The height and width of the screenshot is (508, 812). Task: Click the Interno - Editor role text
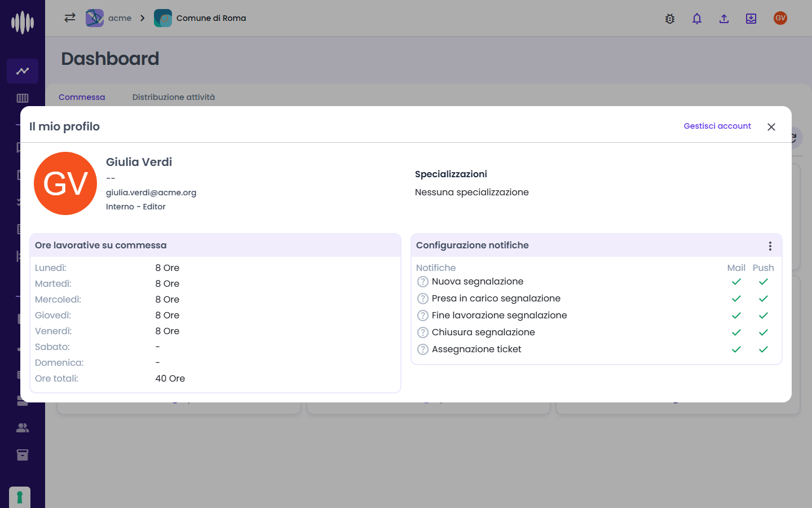[136, 207]
